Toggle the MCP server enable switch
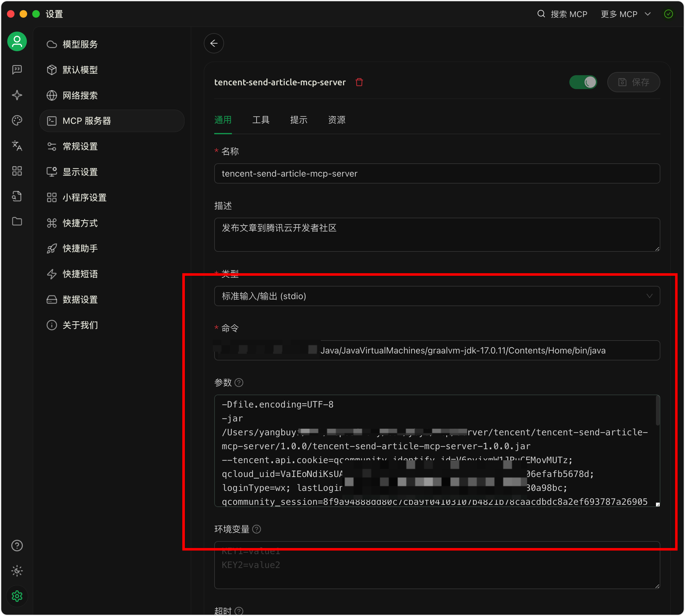This screenshot has height=616, width=685. 583,82
